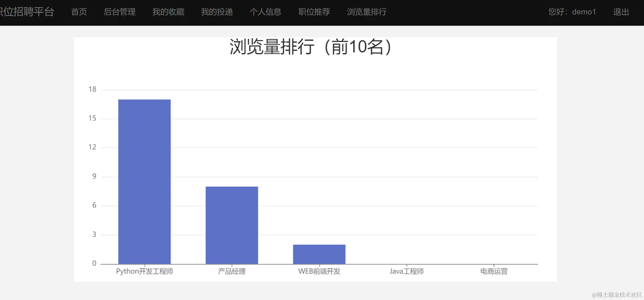Image resolution: width=644 pixels, height=300 pixels.
Task: Click the y-axis value 6
Action: pos(94,205)
